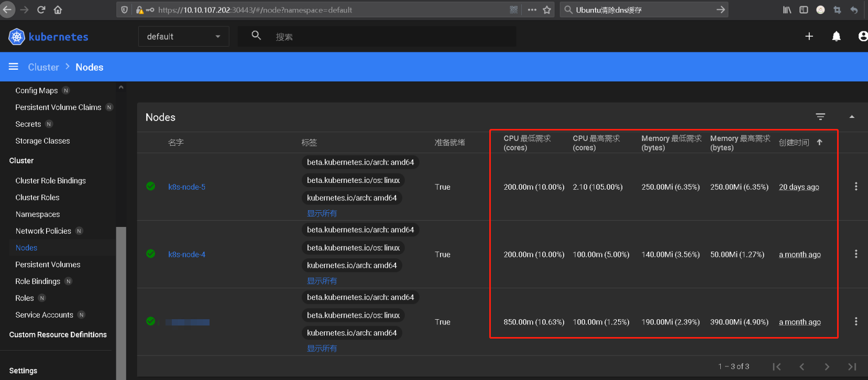The height and width of the screenshot is (380, 868).
Task: Go to last page of nodes table
Action: point(852,367)
